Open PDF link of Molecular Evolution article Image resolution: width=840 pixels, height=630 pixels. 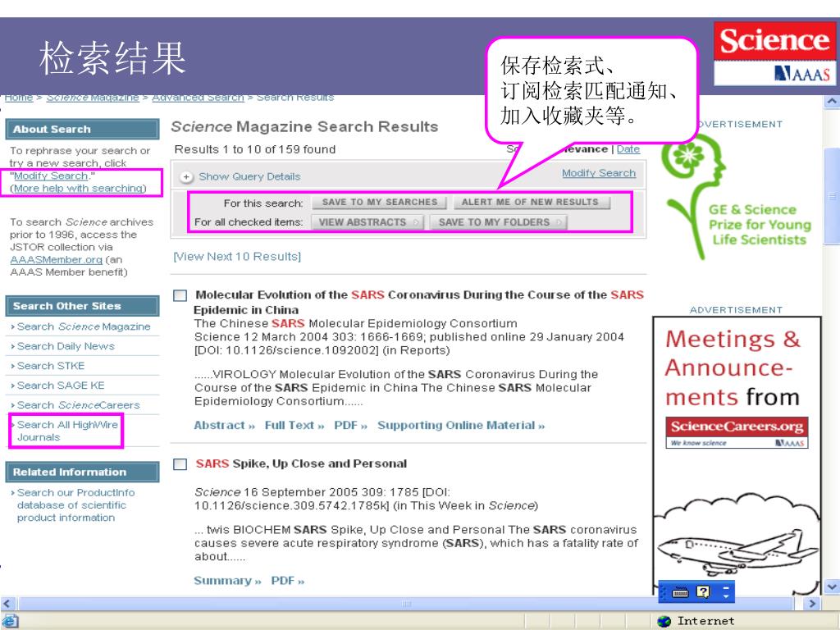[x=350, y=425]
